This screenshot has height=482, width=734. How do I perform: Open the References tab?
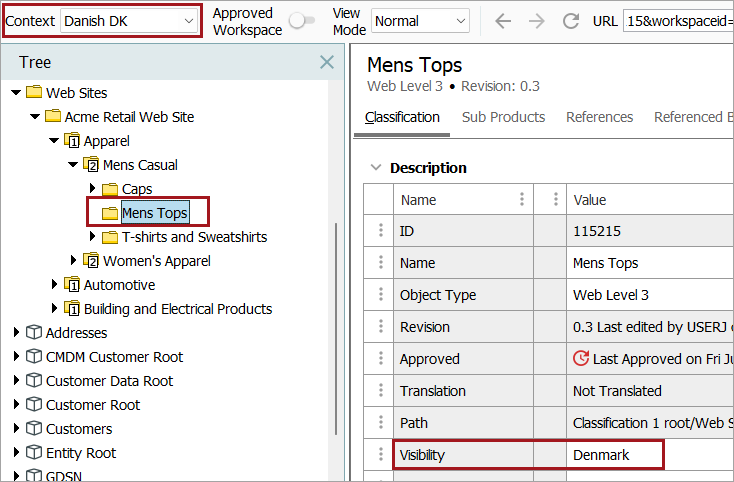pos(599,117)
